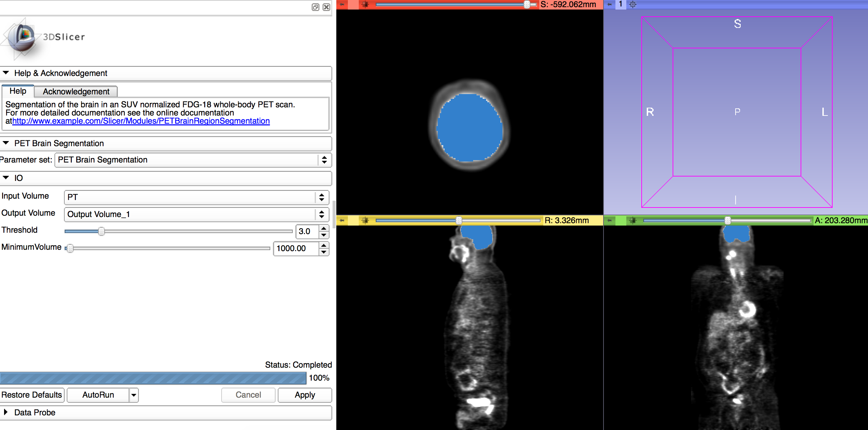Image resolution: width=868 pixels, height=430 pixels.
Task: Switch to the Acknowledgement tab
Action: tap(76, 92)
